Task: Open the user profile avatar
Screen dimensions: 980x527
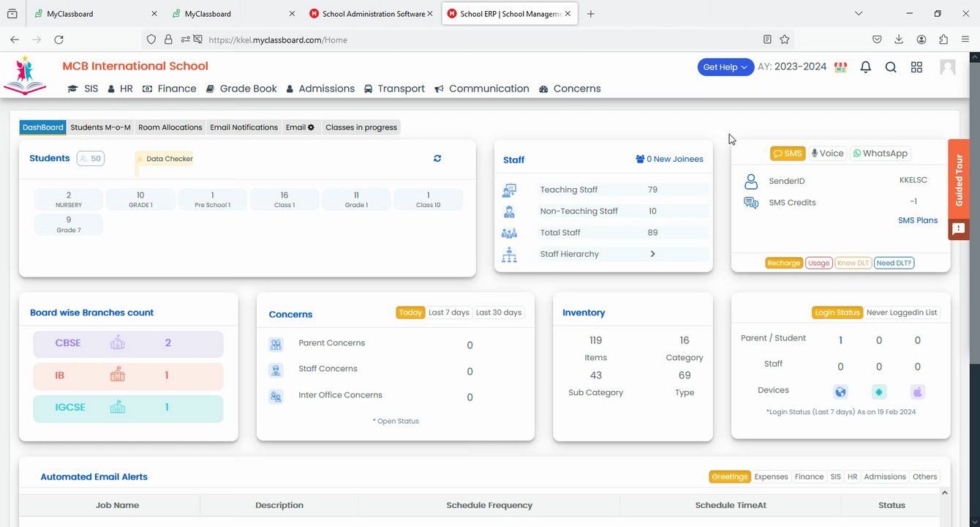Action: (948, 67)
